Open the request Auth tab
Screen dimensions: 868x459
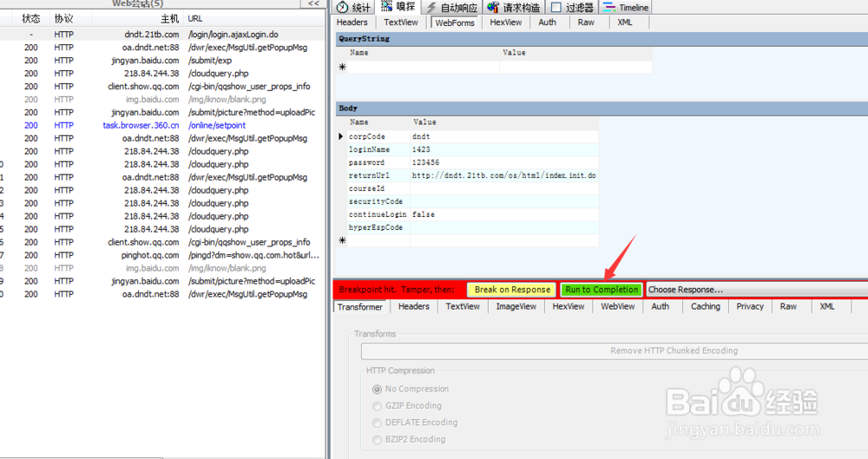547,23
